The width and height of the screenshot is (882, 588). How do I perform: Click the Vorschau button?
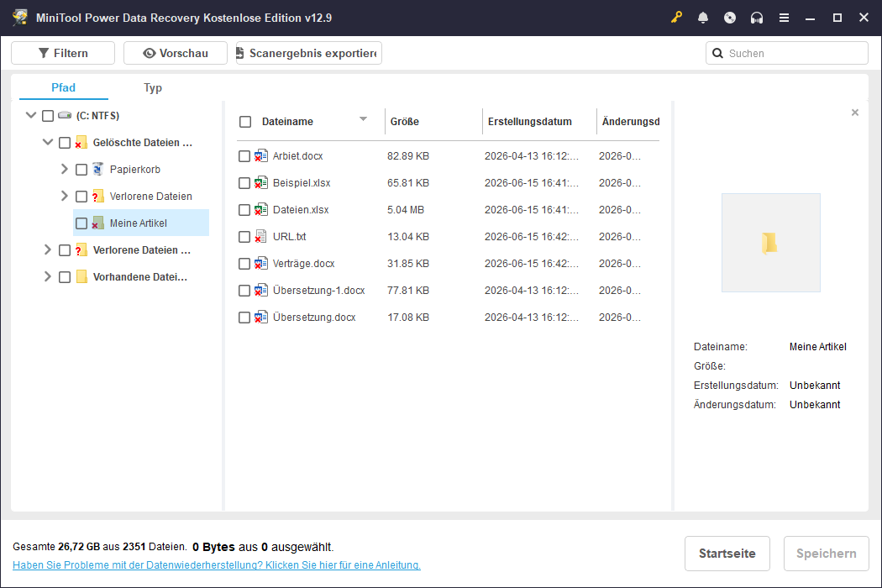point(176,53)
